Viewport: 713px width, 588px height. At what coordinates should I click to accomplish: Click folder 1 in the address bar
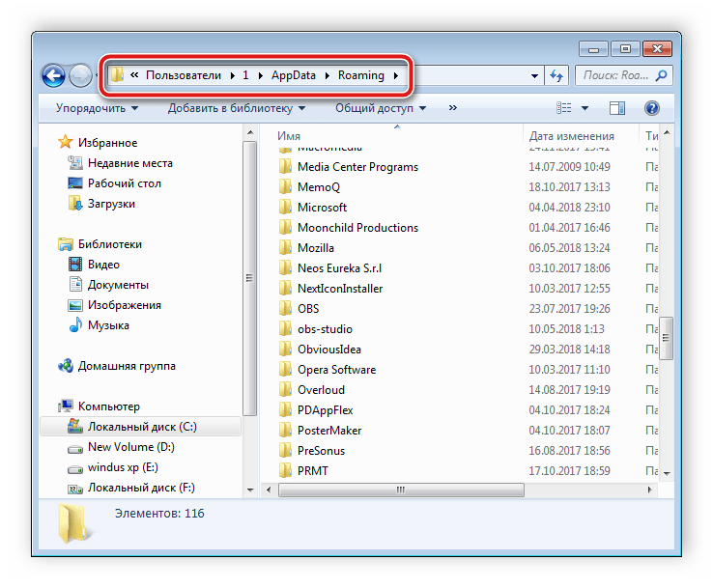245,75
